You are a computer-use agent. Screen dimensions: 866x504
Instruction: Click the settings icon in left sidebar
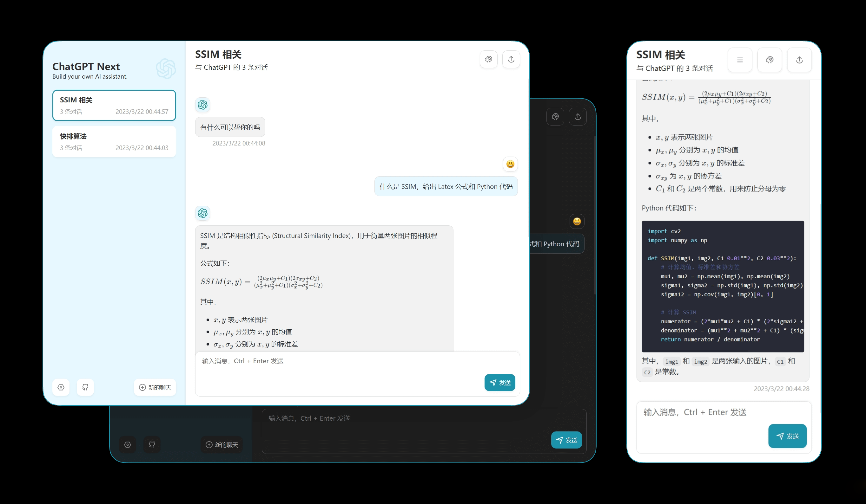tap(61, 387)
